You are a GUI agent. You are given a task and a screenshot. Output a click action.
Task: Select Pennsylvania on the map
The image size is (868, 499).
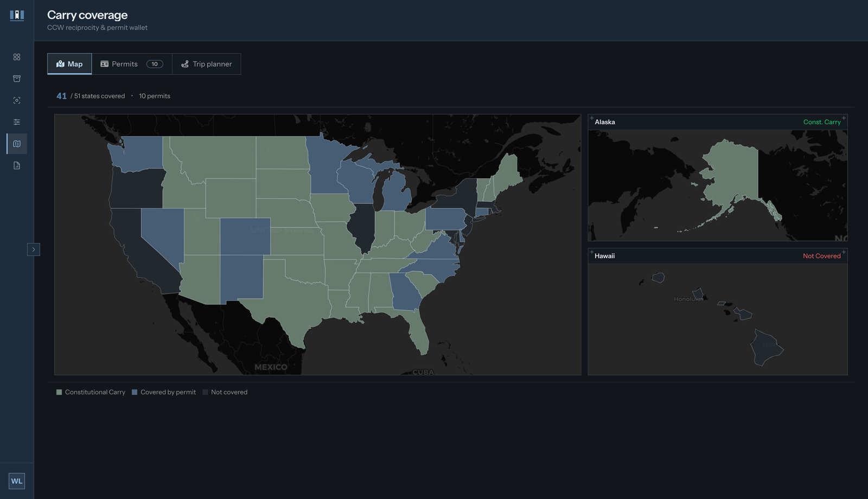[446, 219]
